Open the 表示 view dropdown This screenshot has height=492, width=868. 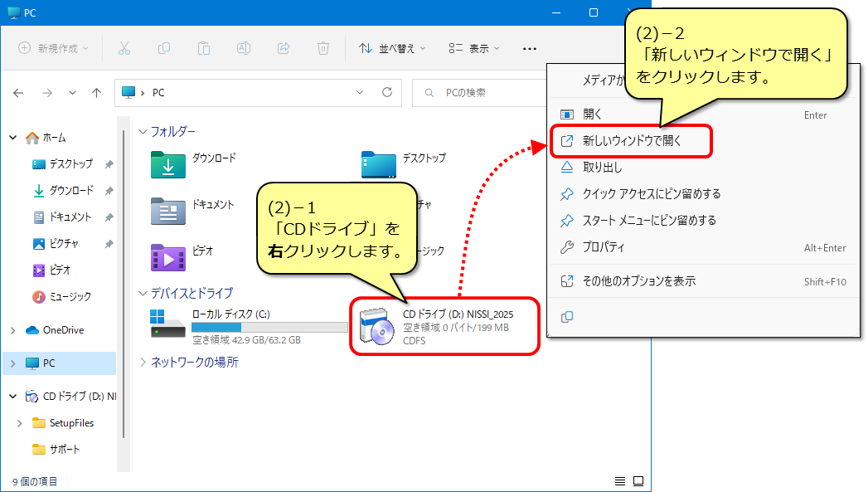[x=473, y=48]
